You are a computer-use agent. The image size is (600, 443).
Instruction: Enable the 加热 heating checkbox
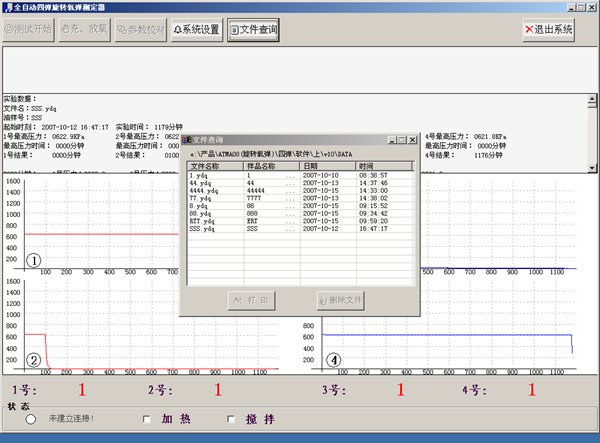(x=147, y=418)
